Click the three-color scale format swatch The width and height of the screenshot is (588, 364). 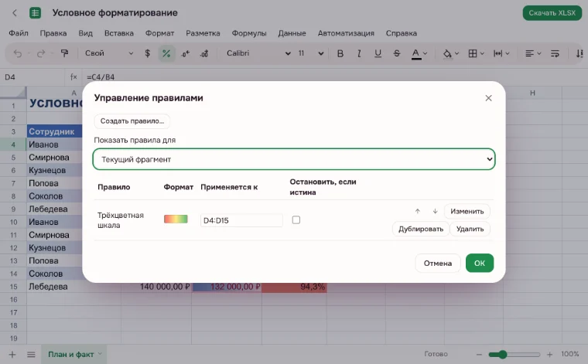(x=176, y=219)
